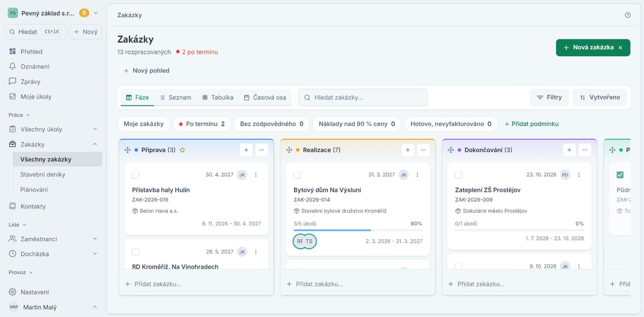Viewport: 644px width, 317px height.
Task: Click the help question mark icon
Action: [628, 15]
